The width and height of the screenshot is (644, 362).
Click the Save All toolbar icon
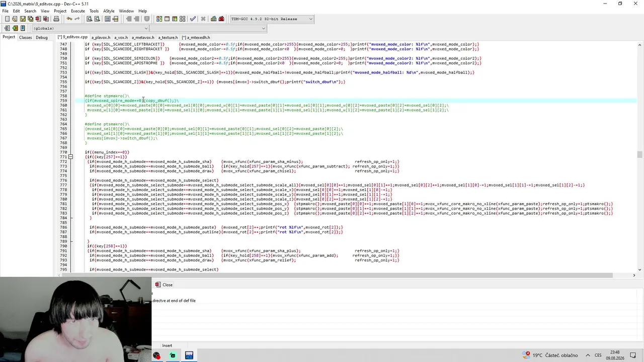30,19
